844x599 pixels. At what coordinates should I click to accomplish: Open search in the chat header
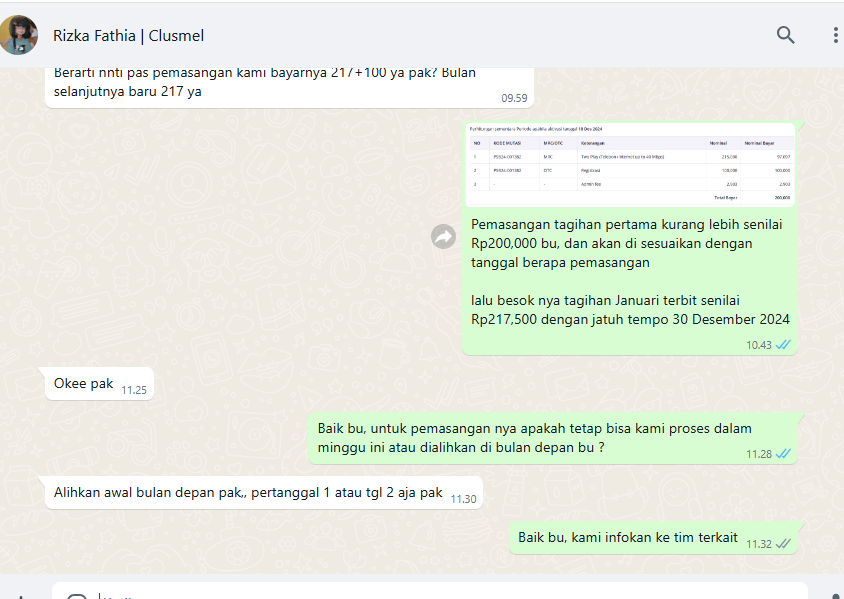785,35
